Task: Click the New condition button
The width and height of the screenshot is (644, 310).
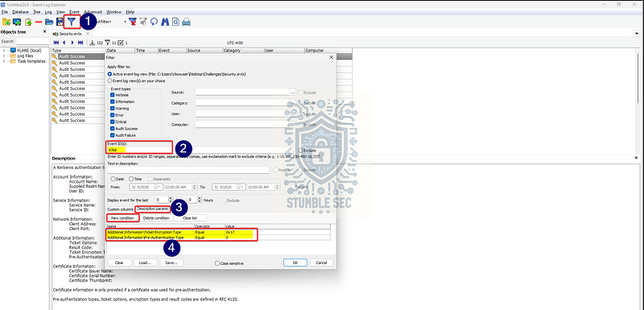Action: [122, 218]
